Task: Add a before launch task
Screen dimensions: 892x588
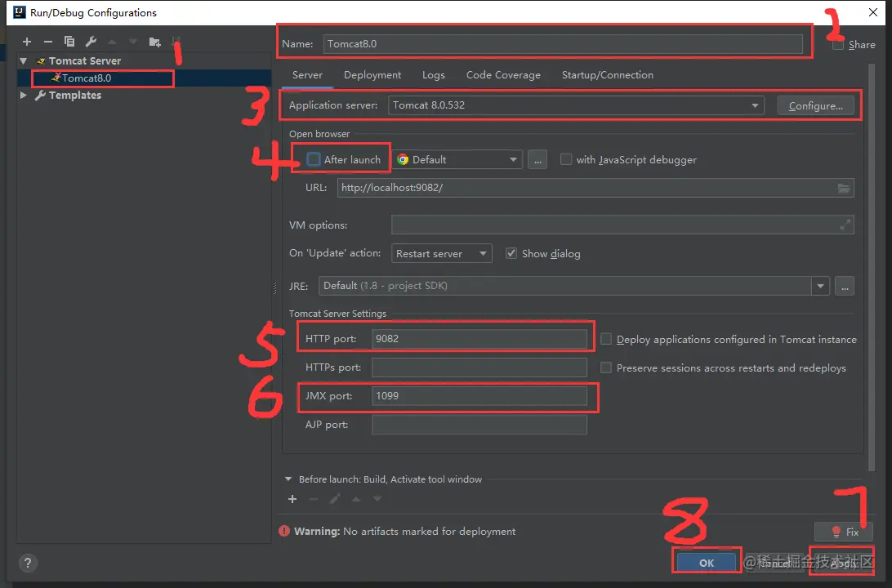Action: (x=292, y=499)
